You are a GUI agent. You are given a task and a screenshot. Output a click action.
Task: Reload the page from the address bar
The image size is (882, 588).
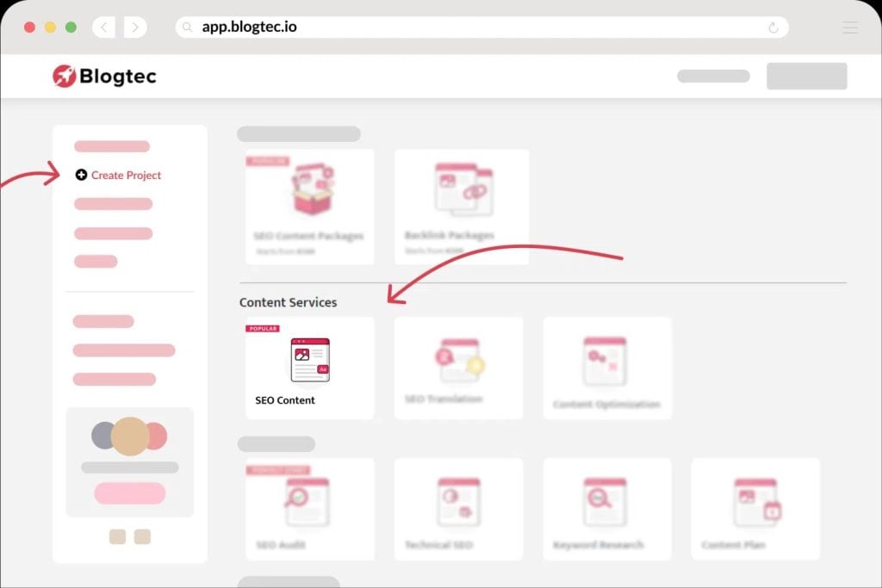coord(773,28)
